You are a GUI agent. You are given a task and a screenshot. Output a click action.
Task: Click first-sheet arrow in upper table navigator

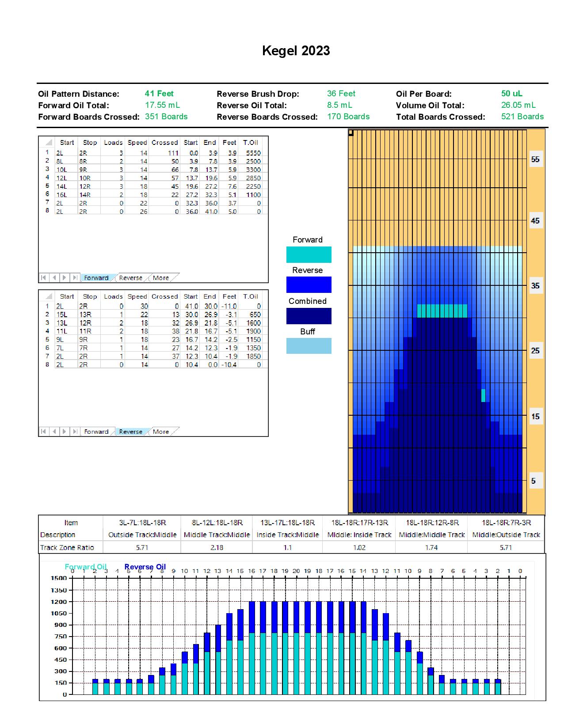[43, 278]
